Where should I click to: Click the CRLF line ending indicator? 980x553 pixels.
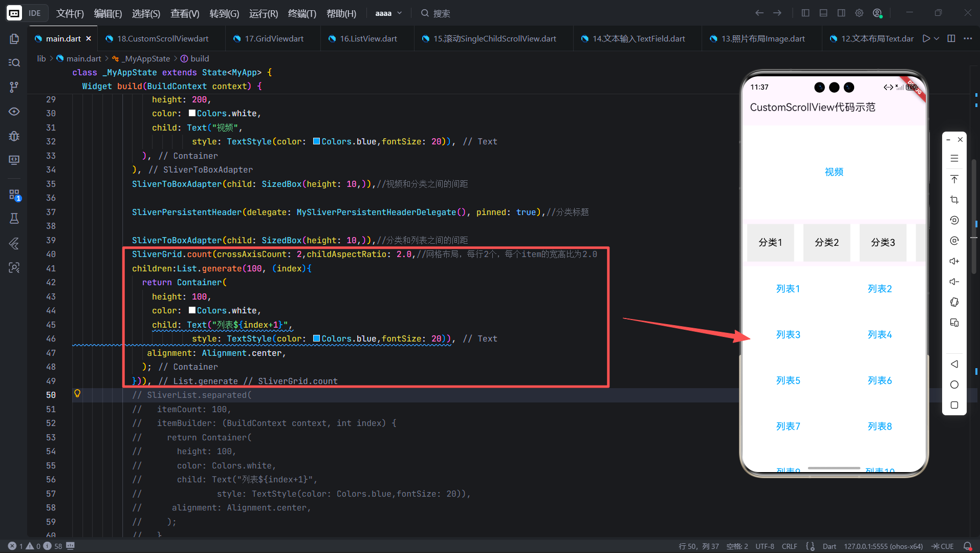[789, 546]
